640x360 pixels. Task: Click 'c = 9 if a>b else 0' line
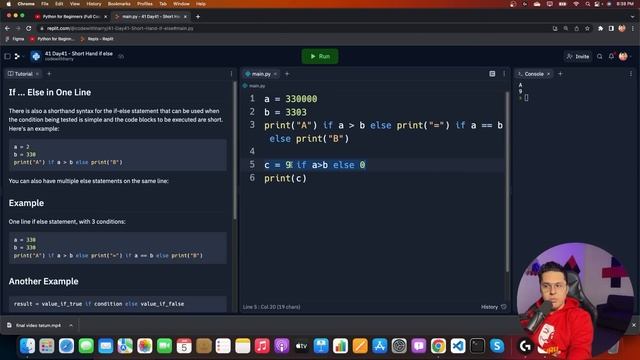coord(315,165)
